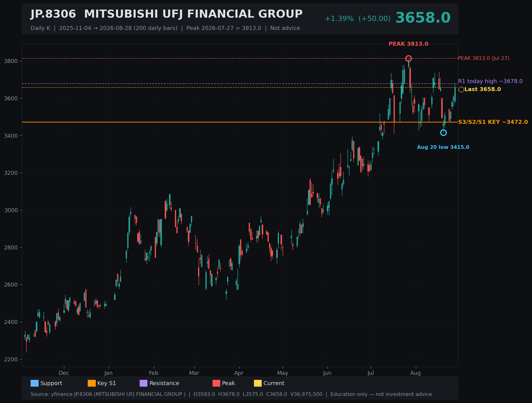Click the 'Current' legend text
This screenshot has width=532, height=403.
(274, 383)
